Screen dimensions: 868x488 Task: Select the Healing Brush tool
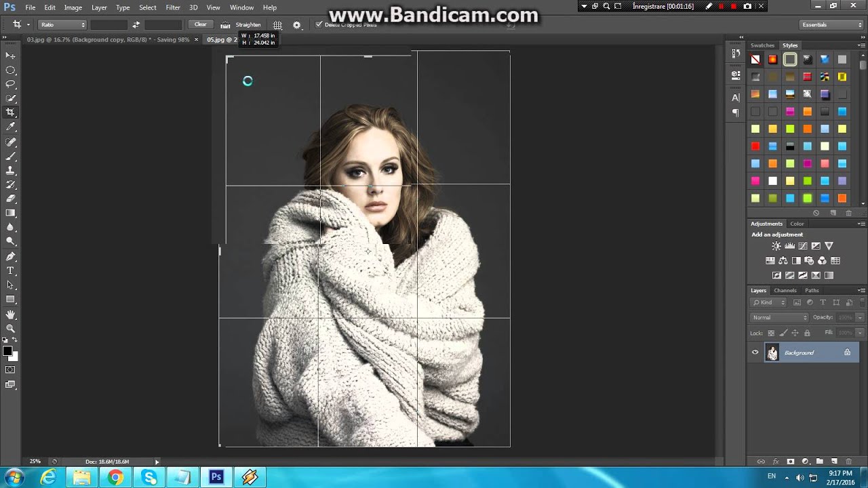pos(10,142)
